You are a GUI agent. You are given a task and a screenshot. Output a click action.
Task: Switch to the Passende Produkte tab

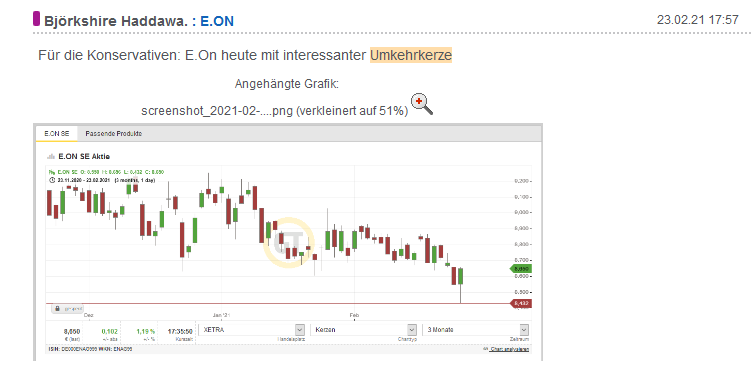(x=113, y=134)
